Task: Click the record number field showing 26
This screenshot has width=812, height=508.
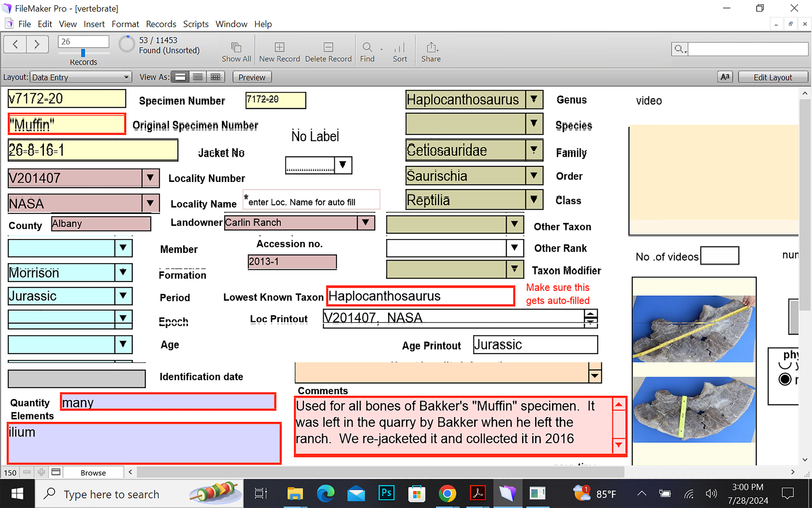Action: pos(84,42)
